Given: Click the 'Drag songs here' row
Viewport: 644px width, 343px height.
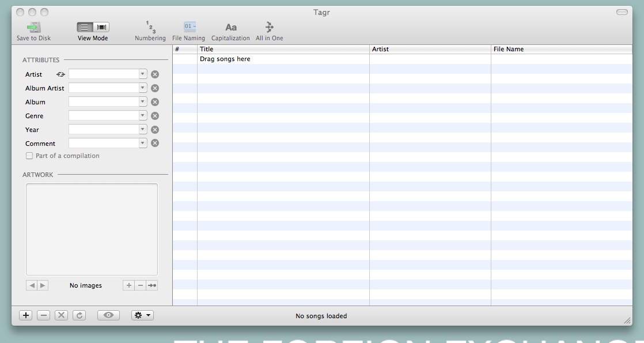Looking at the screenshot, I should click(x=403, y=59).
